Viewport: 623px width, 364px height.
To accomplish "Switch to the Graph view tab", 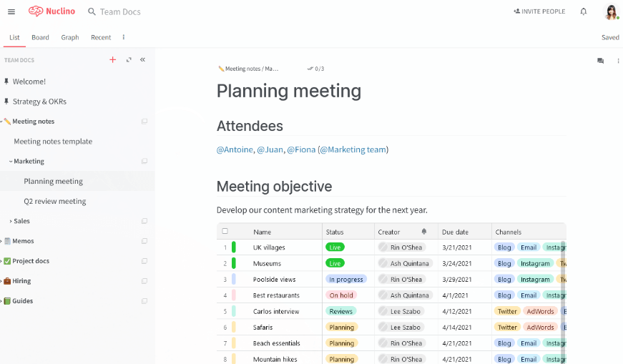I will [x=70, y=37].
